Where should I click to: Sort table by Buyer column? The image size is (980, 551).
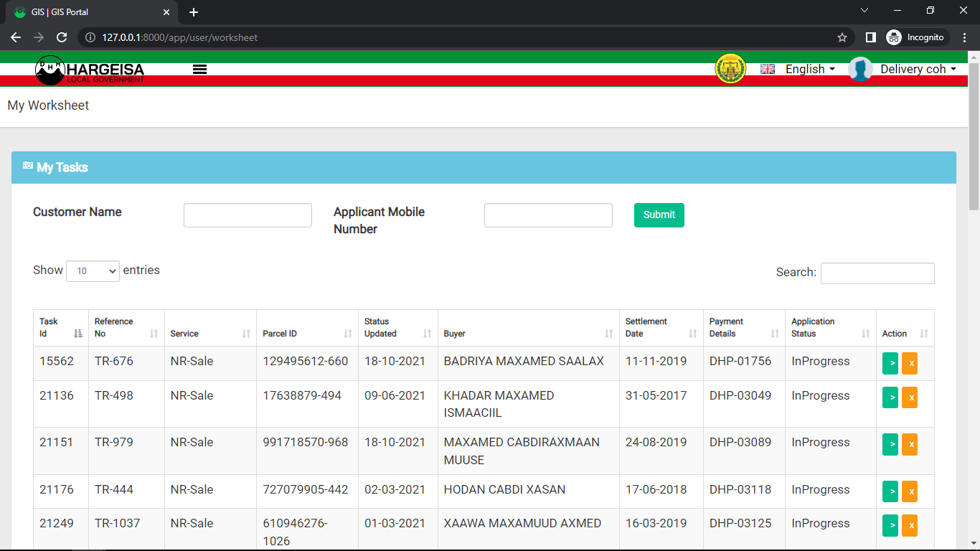(x=529, y=328)
